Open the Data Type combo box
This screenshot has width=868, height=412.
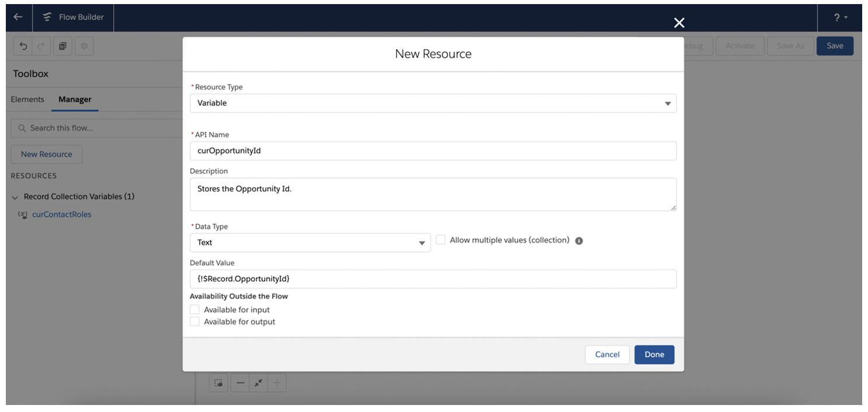coord(310,243)
